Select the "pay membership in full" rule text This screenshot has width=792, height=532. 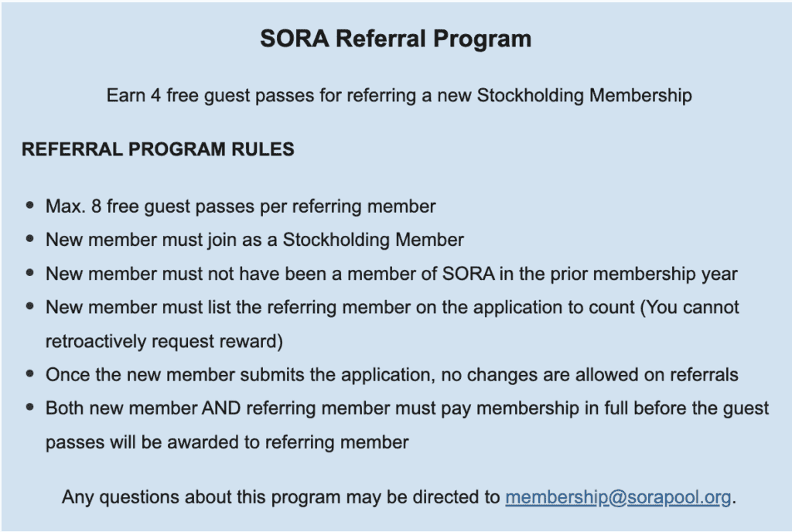click(407, 408)
